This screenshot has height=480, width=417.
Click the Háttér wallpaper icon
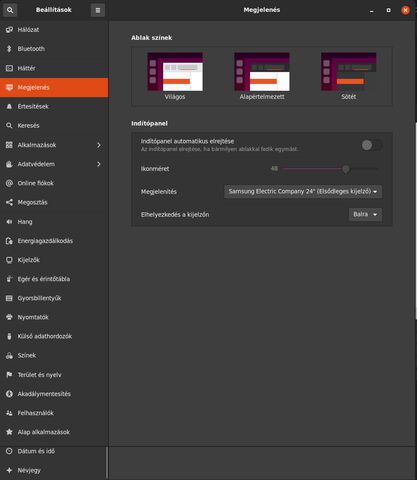(x=9, y=68)
